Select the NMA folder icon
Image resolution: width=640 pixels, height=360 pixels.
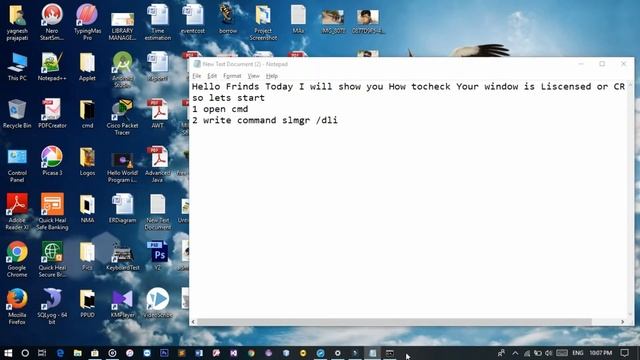(x=87, y=209)
